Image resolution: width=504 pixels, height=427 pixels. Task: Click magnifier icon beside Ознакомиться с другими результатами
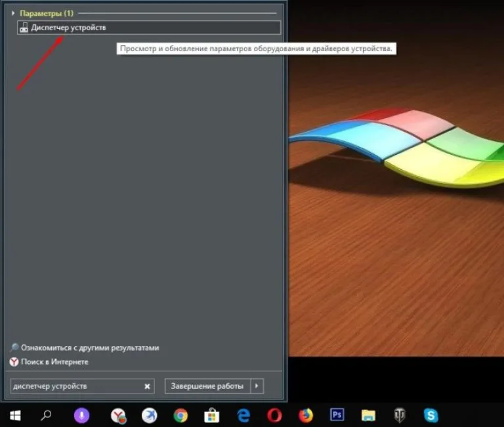click(14, 348)
